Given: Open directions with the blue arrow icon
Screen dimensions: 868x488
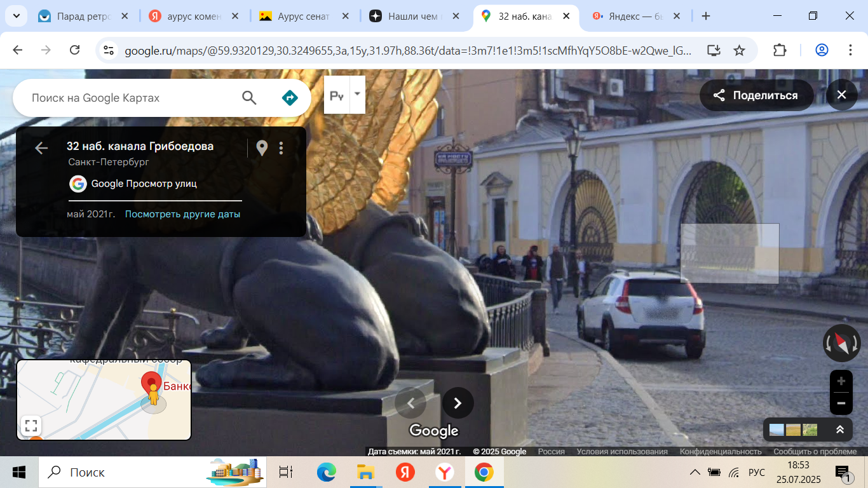Looking at the screenshot, I should [290, 98].
